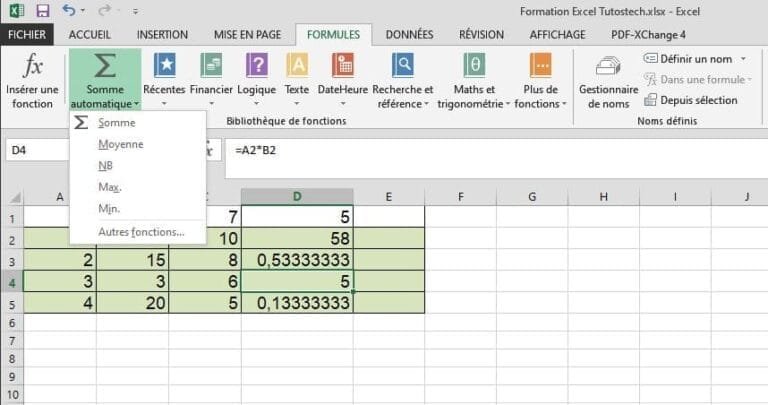Switch to the PDF-XChange 4 tab
This screenshot has width=768, height=405.
click(648, 35)
